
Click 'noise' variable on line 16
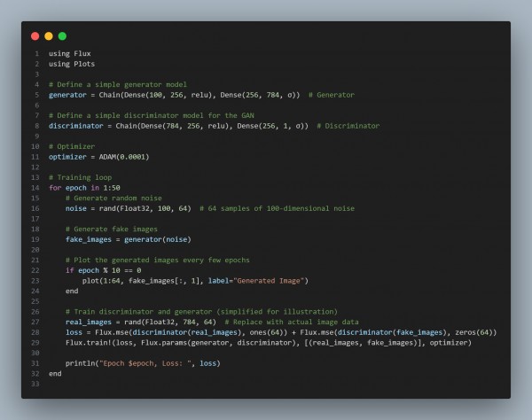[76, 208]
